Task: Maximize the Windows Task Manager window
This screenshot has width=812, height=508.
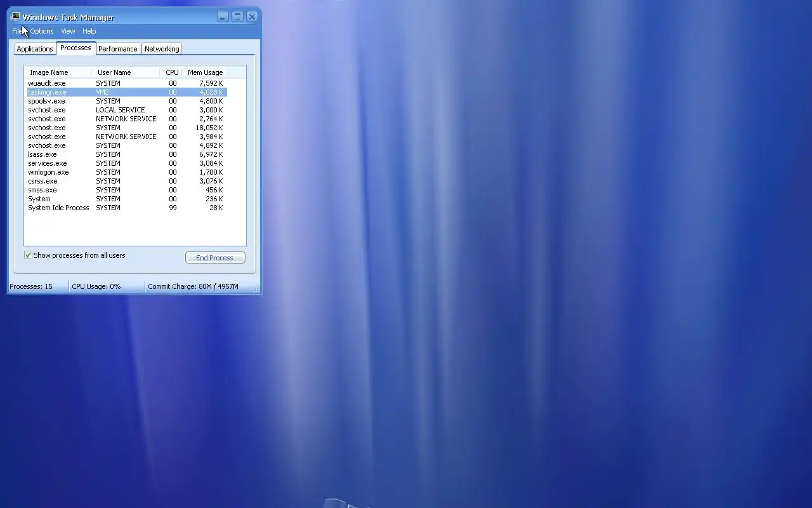Action: (x=237, y=17)
